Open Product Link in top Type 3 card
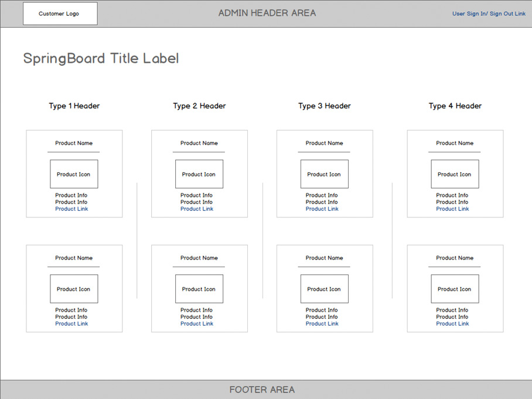532x399 pixels. (x=322, y=209)
